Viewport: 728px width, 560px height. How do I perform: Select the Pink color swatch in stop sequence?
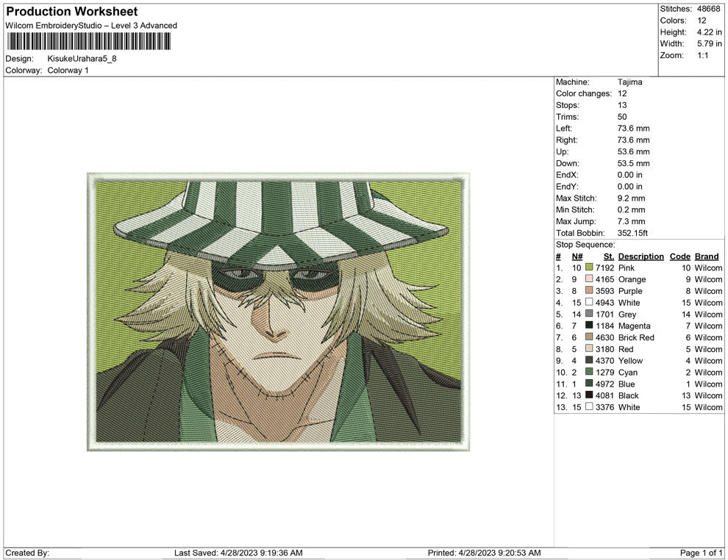coord(588,268)
